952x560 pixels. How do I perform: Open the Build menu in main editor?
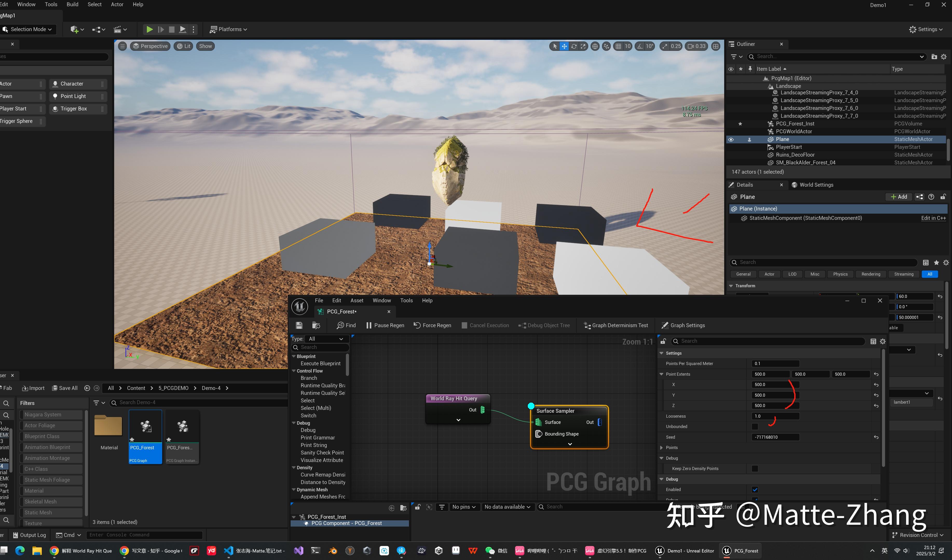coord(73,4)
